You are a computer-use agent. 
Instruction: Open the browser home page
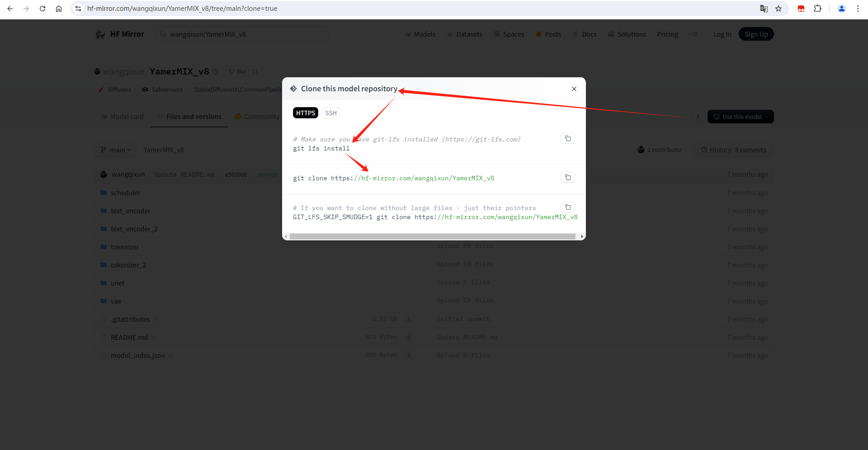(59, 9)
